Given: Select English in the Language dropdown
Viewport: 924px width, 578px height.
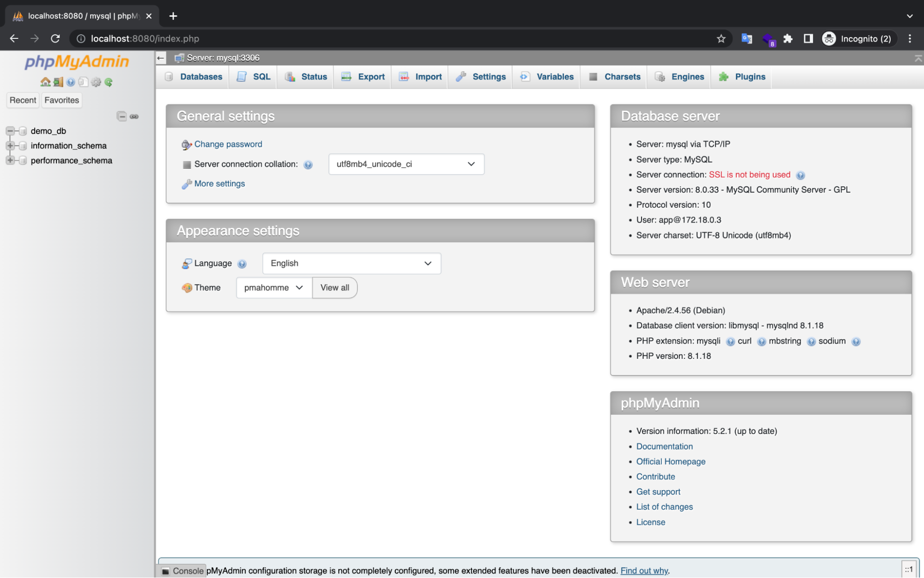Looking at the screenshot, I should tap(351, 263).
